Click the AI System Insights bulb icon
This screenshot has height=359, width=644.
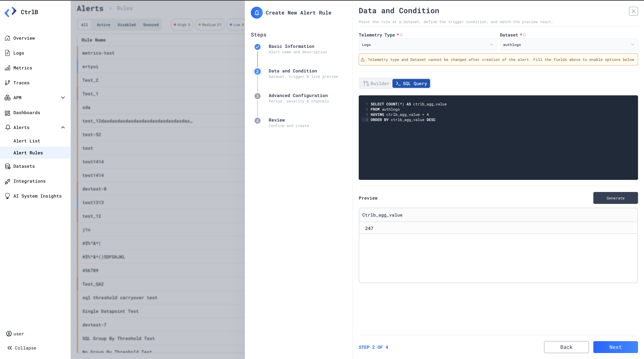[x=7, y=196]
